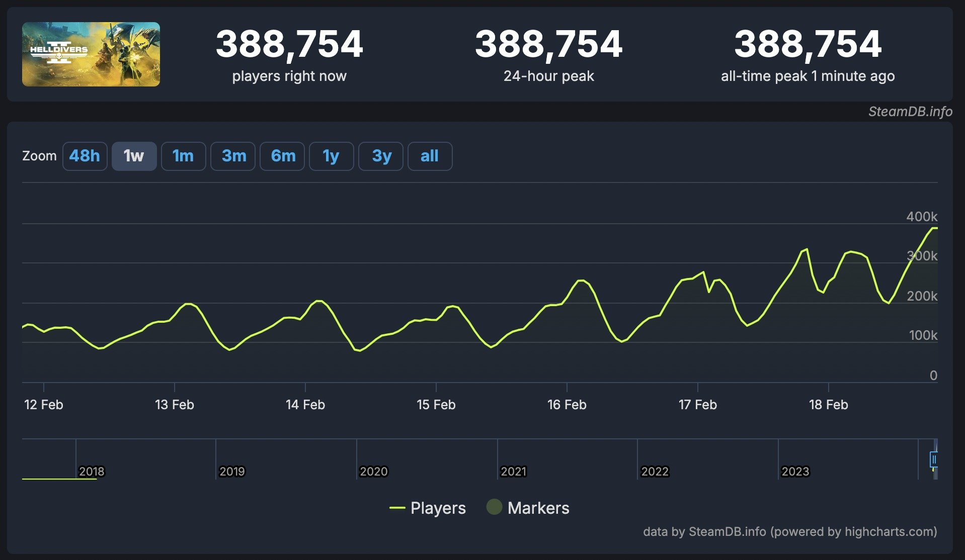Click 2018 in the timeline navigator
Image resolution: width=965 pixels, height=560 pixels.
pyautogui.click(x=92, y=471)
